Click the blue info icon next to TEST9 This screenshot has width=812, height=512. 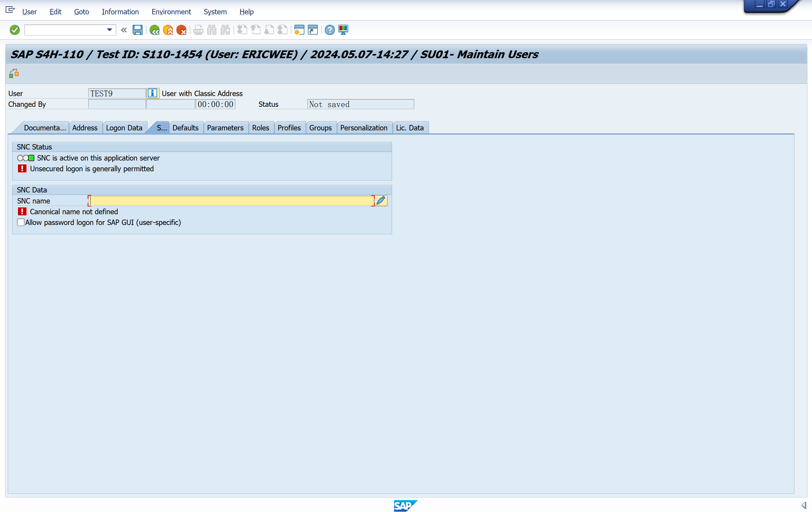pos(152,93)
